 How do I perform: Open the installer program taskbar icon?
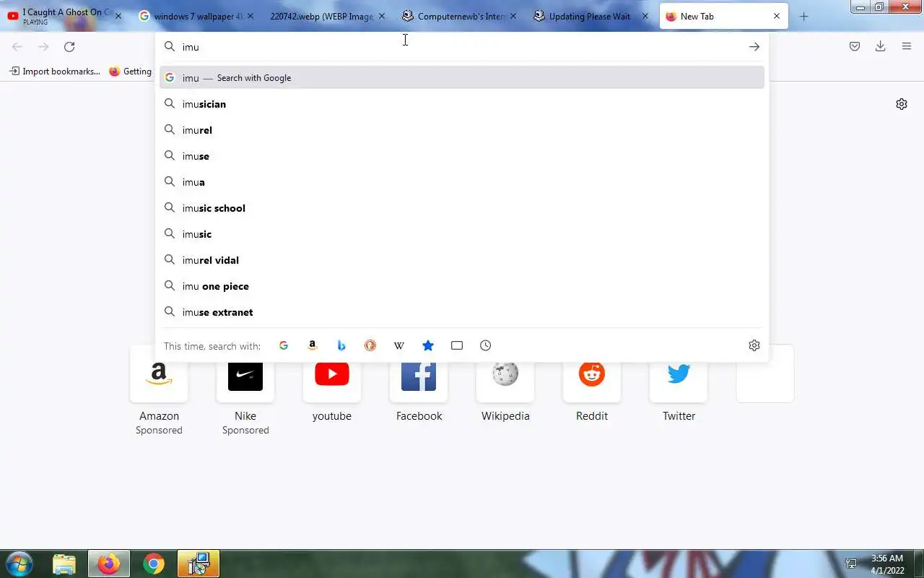coord(198,564)
